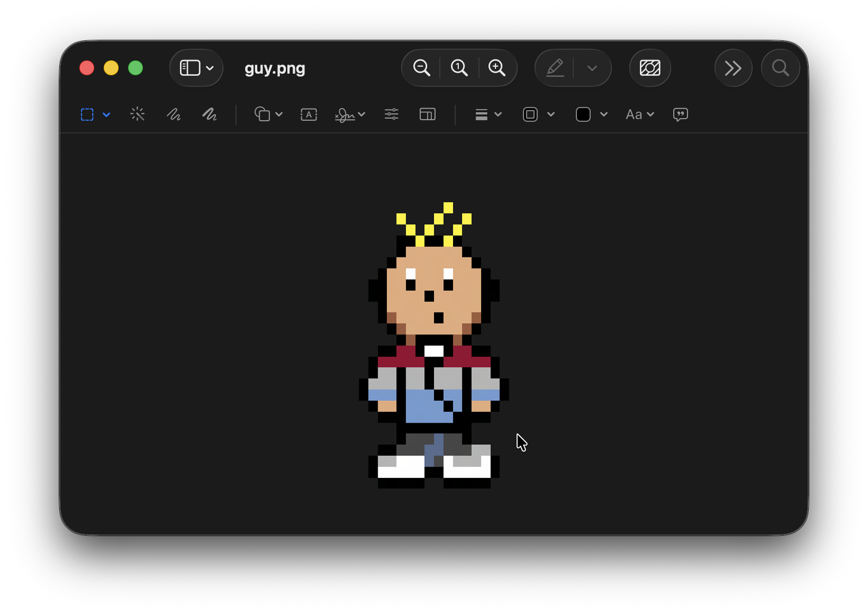Click the border color icon
The width and height of the screenshot is (868, 614).
(530, 114)
